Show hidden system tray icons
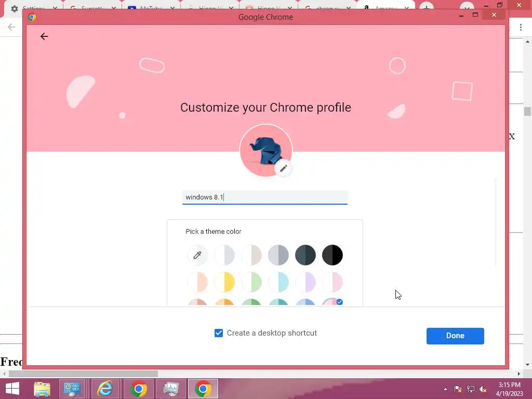The width and height of the screenshot is (532, 399). 445,389
